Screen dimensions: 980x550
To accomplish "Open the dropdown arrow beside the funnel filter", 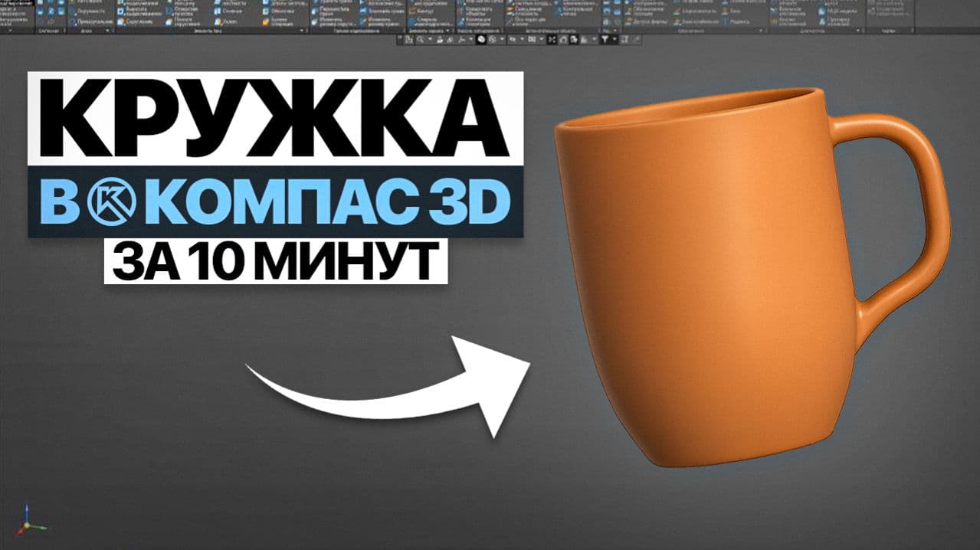I will [x=614, y=39].
